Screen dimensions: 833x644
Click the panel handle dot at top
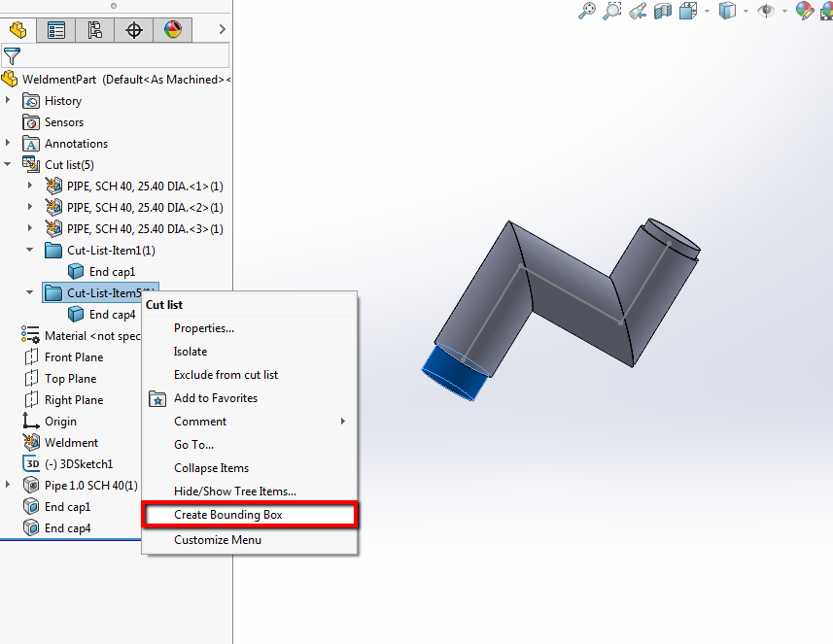[113, 6]
